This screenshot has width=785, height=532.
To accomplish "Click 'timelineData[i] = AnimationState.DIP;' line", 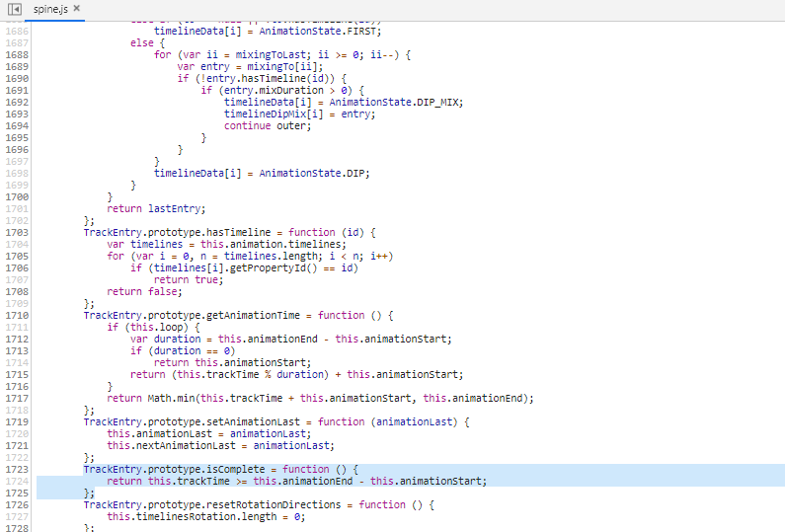I will 262,173.
